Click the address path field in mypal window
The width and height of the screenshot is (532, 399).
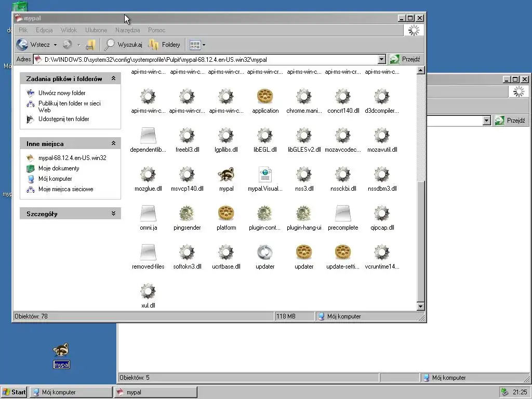pos(206,59)
